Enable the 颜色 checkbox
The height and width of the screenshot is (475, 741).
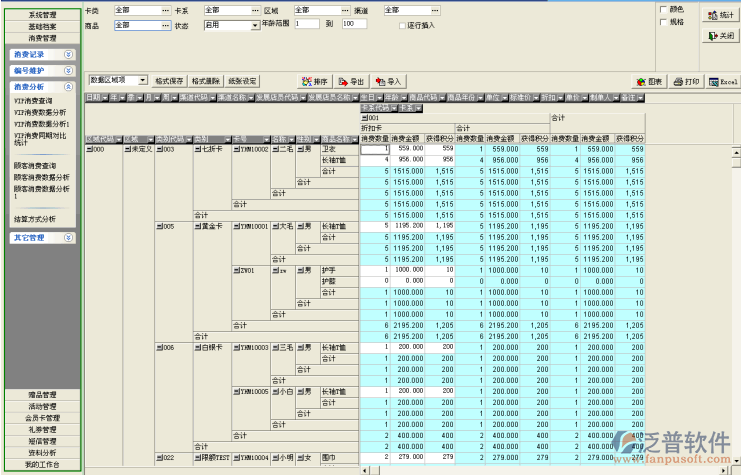[663, 9]
